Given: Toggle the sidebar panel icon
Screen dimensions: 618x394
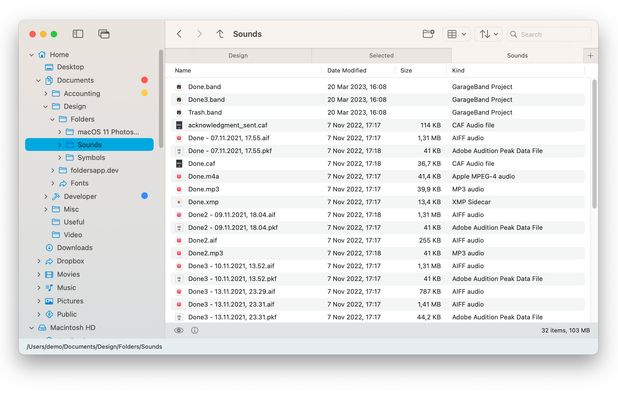Looking at the screenshot, I should 78,34.
